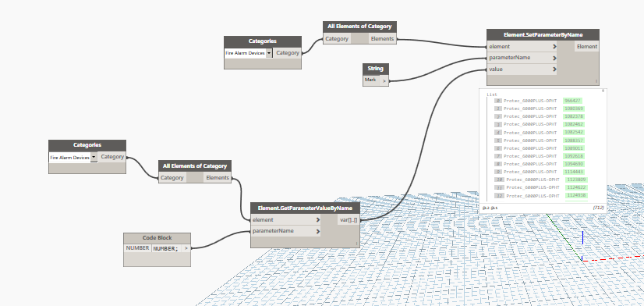Click the (712) item count in preview
Screen dimensions: 644x306
click(598, 208)
